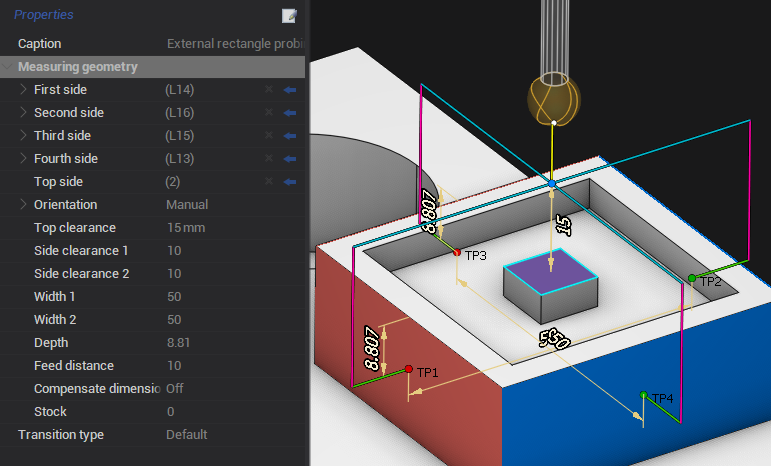Image resolution: width=771 pixels, height=466 pixels.
Task: Collapse the Measuring geometry section
Action: [x=9, y=67]
